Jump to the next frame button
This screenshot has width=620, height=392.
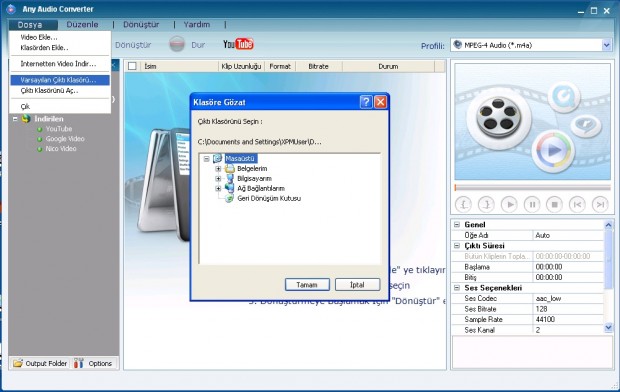point(600,205)
